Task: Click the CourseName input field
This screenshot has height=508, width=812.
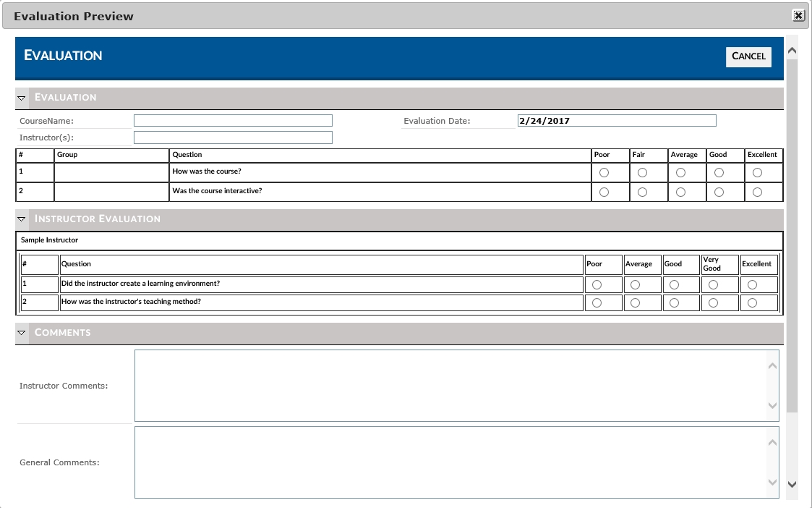Action: click(233, 121)
